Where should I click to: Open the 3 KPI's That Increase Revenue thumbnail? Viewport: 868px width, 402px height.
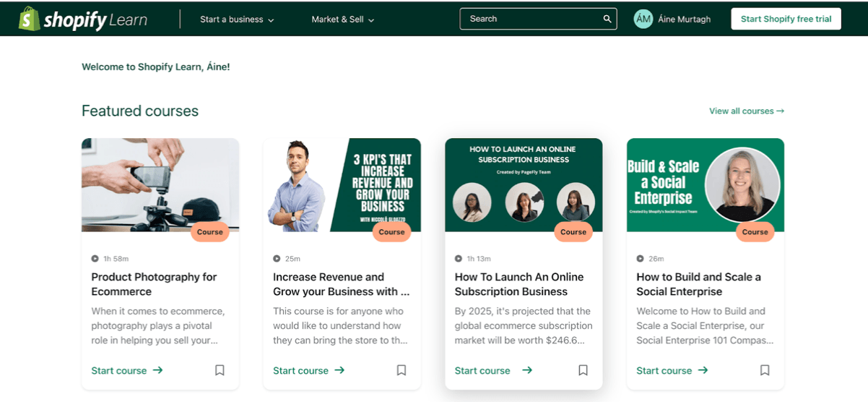tap(342, 184)
